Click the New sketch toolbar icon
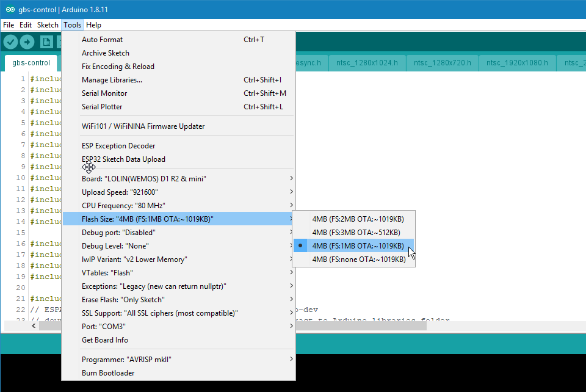Screen dimensions: 586x392 (47, 42)
